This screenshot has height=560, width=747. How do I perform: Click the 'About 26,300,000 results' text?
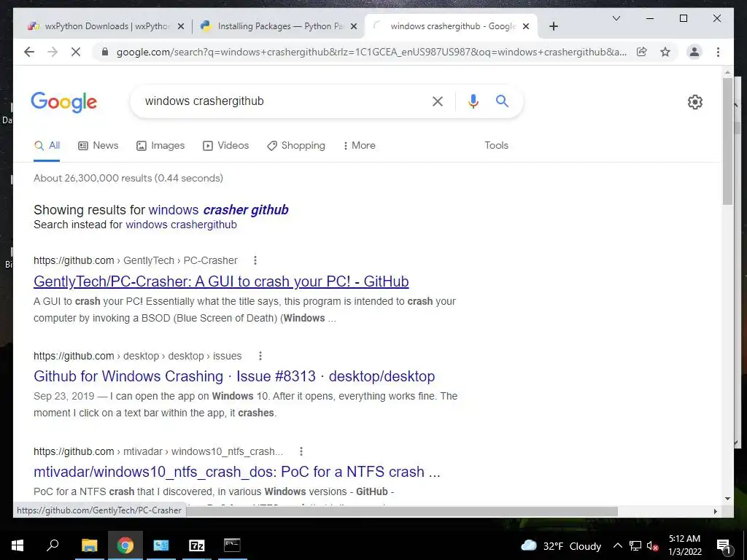coord(128,178)
